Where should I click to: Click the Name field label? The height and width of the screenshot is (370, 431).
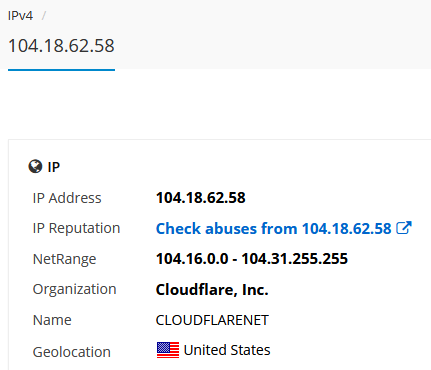pos(52,320)
